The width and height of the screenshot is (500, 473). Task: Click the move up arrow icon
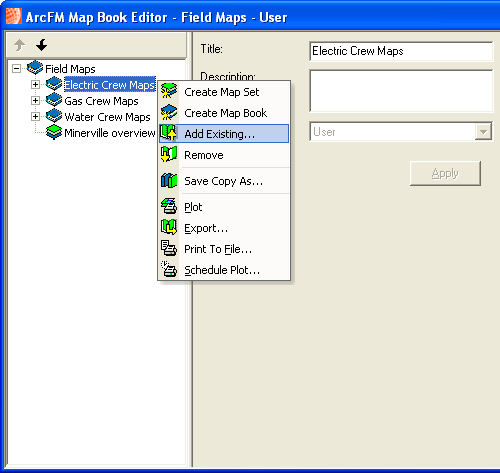(x=20, y=45)
